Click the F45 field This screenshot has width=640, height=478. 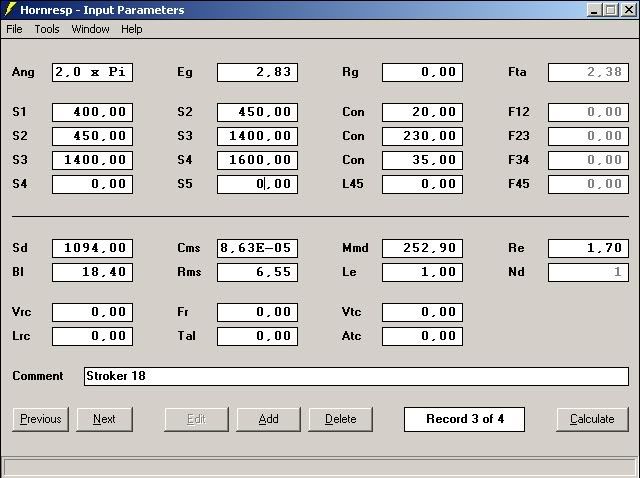[x=588, y=185]
